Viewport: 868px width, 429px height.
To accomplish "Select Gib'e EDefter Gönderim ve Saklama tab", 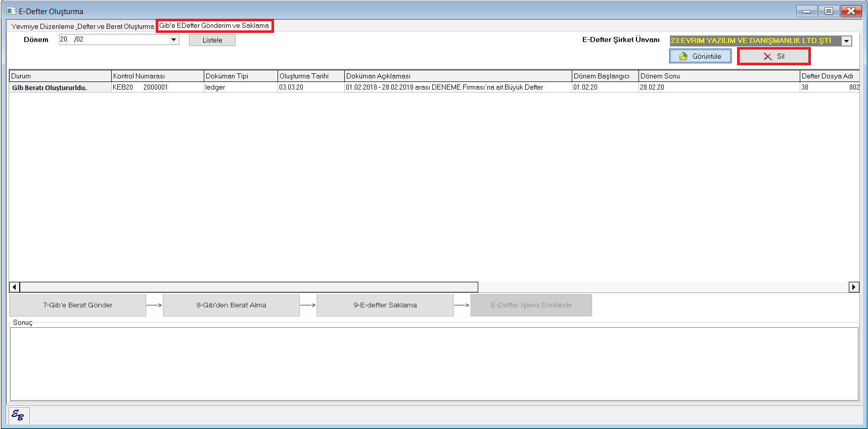I will coord(214,26).
